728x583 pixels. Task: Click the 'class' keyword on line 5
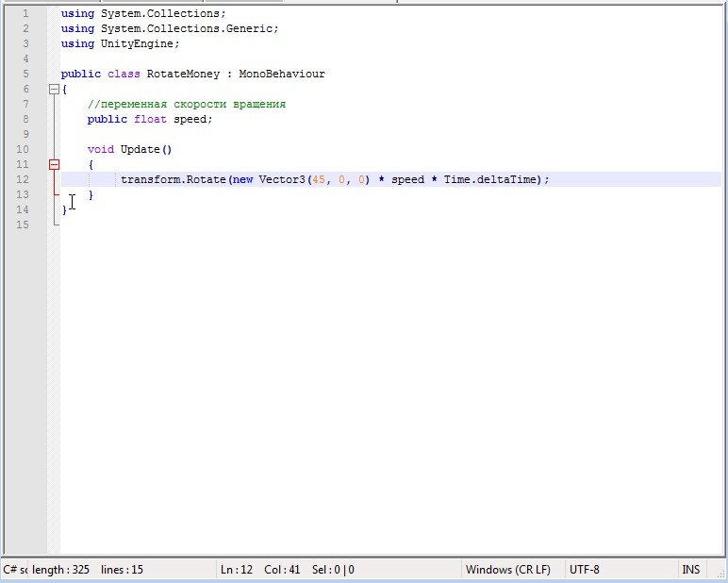(124, 74)
